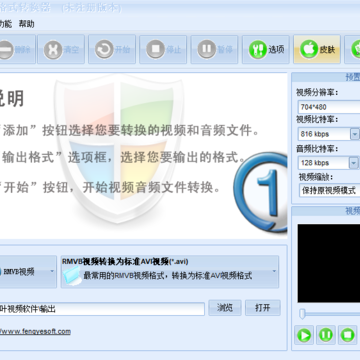Click the black video preview area
The height and width of the screenshot is (360, 360).
click(329, 263)
